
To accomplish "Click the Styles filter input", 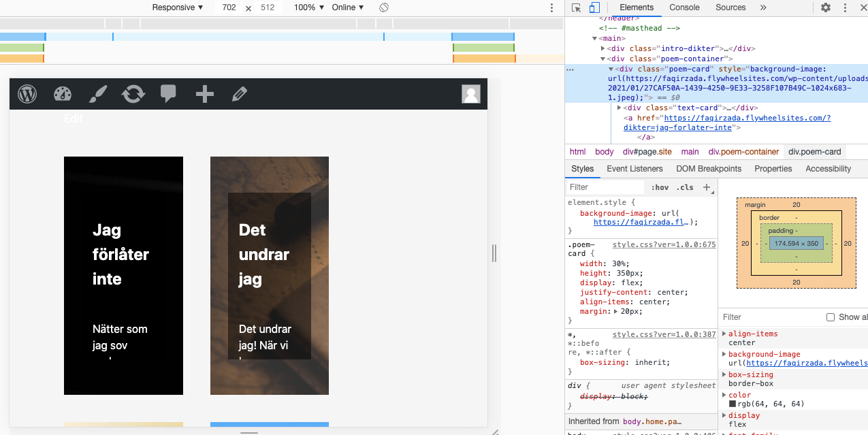I will (x=605, y=187).
